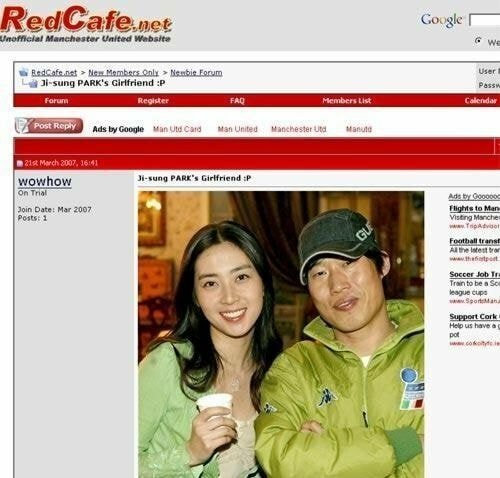The width and height of the screenshot is (500, 478).
Task: Click the Manchester Utd ad link
Action: [x=299, y=129]
